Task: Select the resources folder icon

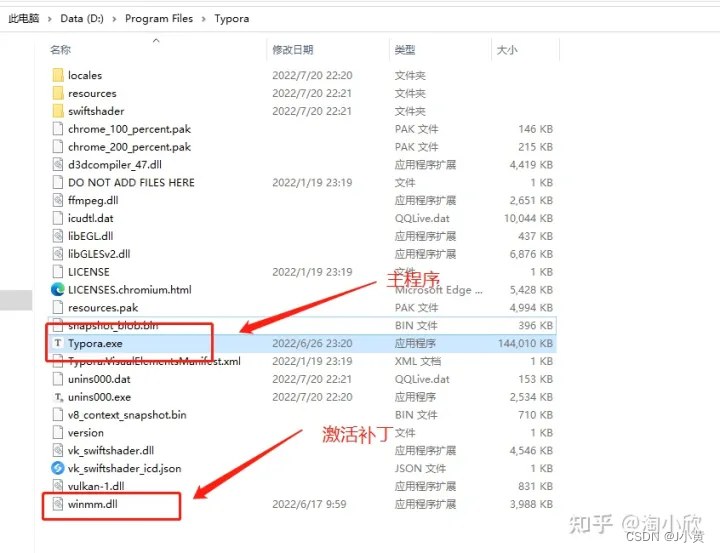Action: click(58, 93)
